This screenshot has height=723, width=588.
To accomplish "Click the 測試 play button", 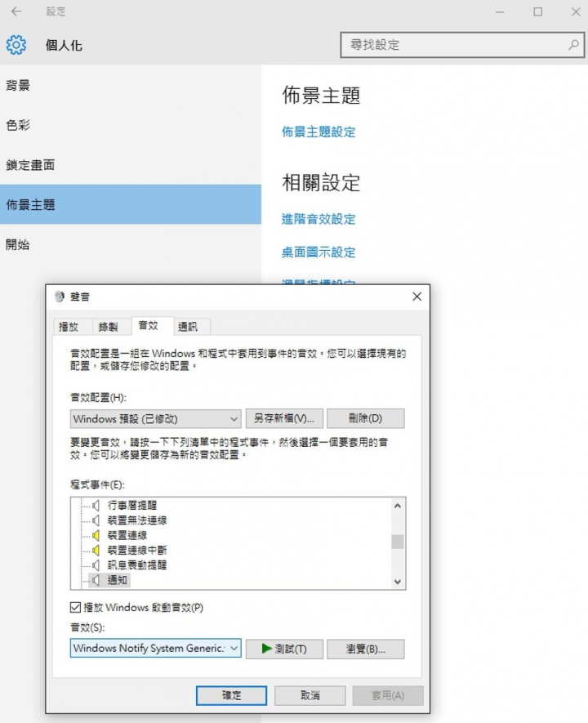I will pos(284,649).
